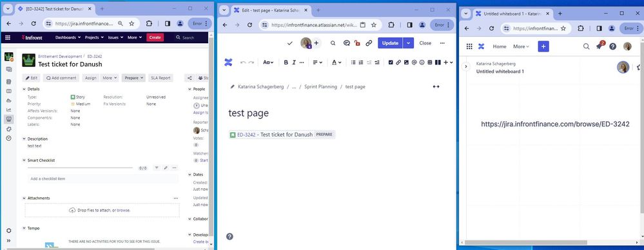The height and width of the screenshot is (250, 644).
Task: Open the text alignment dropdown
Action: coord(317,63)
